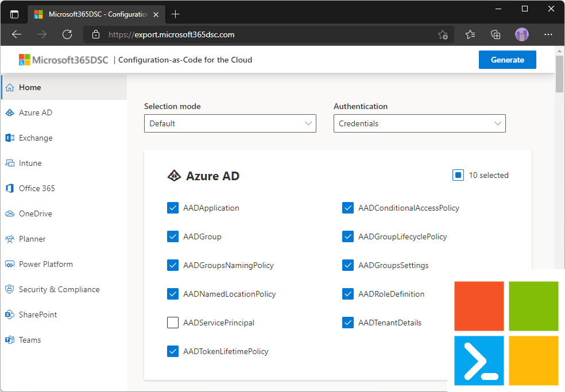Uncheck AADRoleDefinition checkbox
The image size is (565, 392).
click(x=348, y=294)
